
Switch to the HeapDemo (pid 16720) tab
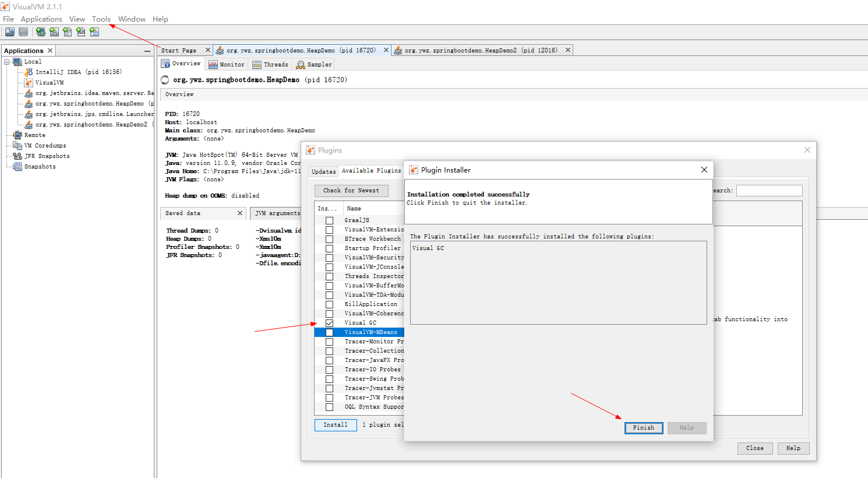point(301,50)
